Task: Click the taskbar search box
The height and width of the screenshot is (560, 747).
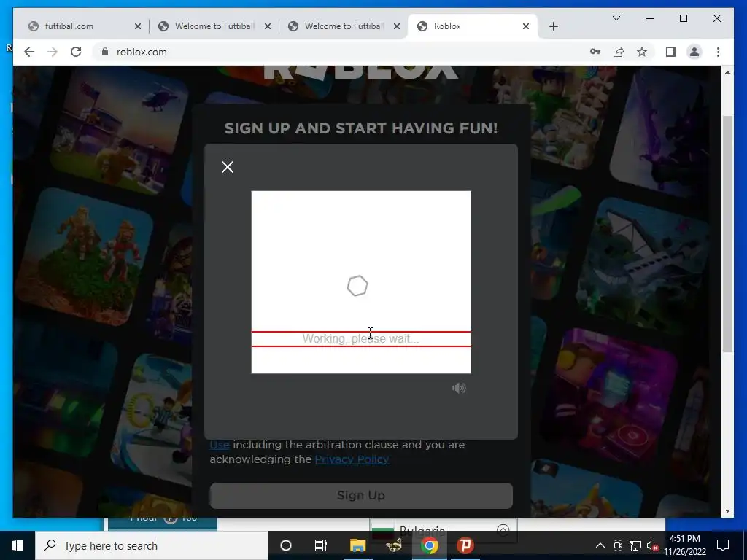Action: [x=152, y=545]
